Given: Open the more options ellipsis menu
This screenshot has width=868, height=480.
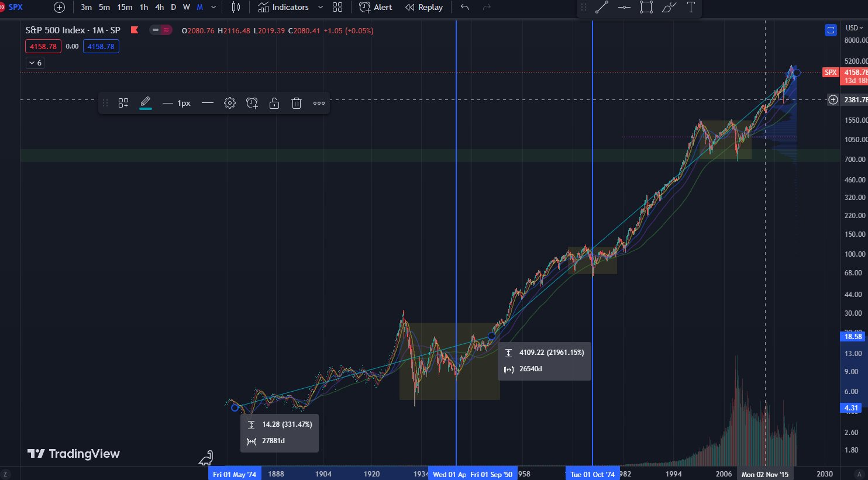Looking at the screenshot, I should pos(319,103).
